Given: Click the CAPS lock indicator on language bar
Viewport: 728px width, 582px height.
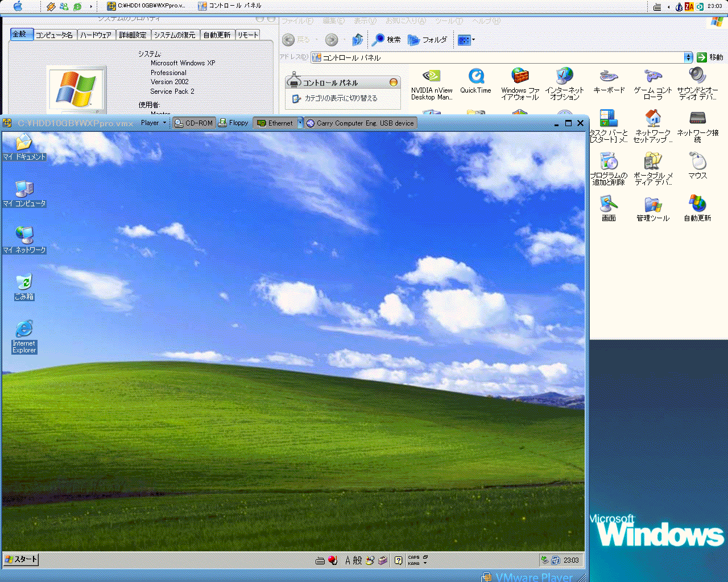Looking at the screenshot, I should [x=413, y=558].
